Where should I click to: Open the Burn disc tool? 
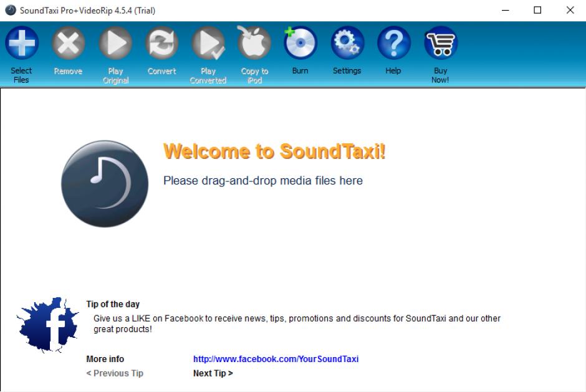click(x=300, y=43)
